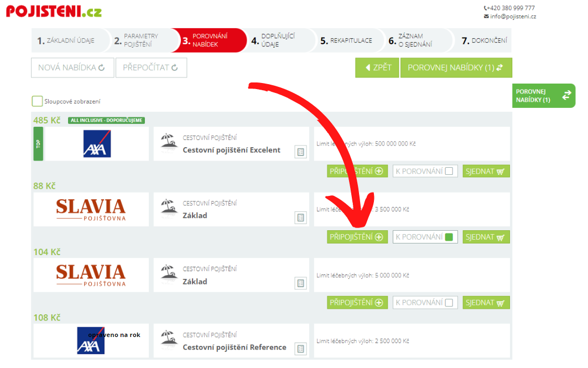The image size is (588, 368).
Task: Go back with the Zpět button
Action: (377, 68)
